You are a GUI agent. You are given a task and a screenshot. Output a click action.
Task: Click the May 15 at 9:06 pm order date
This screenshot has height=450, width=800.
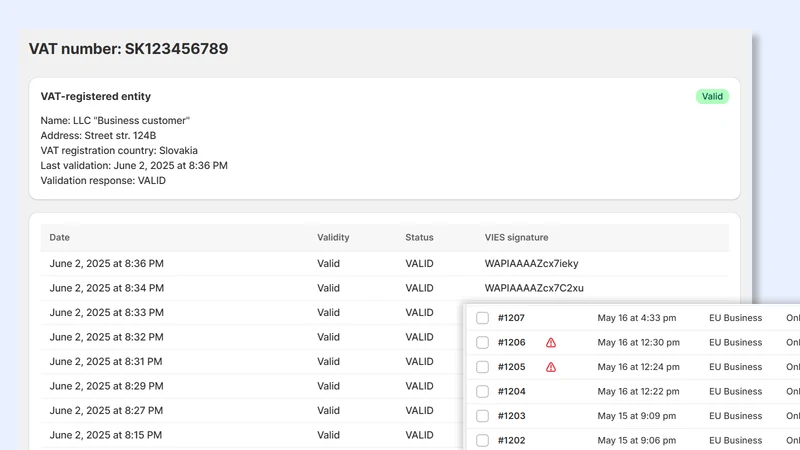[x=637, y=440]
